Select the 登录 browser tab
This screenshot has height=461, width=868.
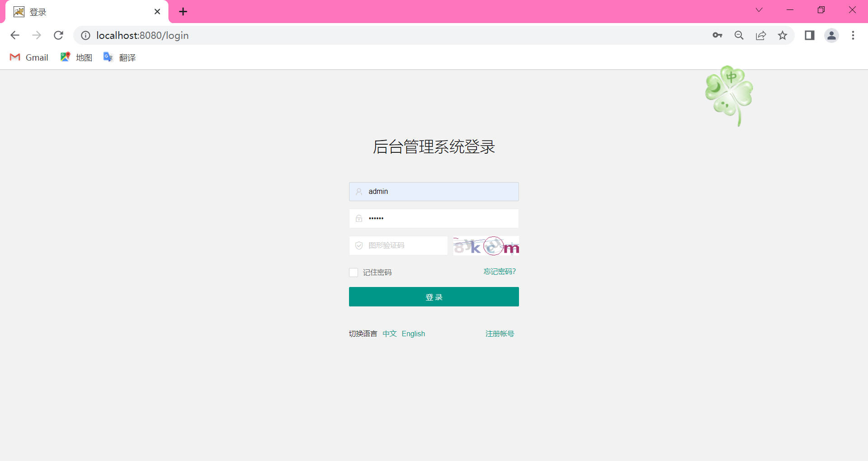pos(87,12)
